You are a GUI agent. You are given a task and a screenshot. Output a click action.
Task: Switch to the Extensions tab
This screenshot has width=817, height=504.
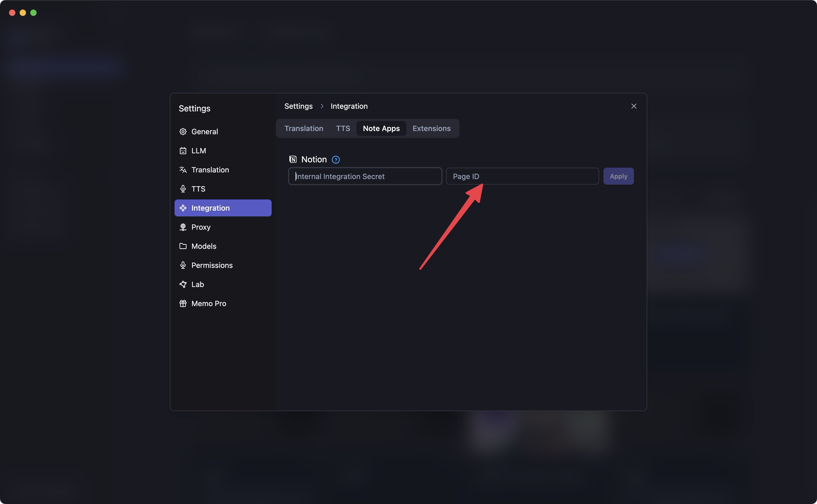tap(431, 128)
